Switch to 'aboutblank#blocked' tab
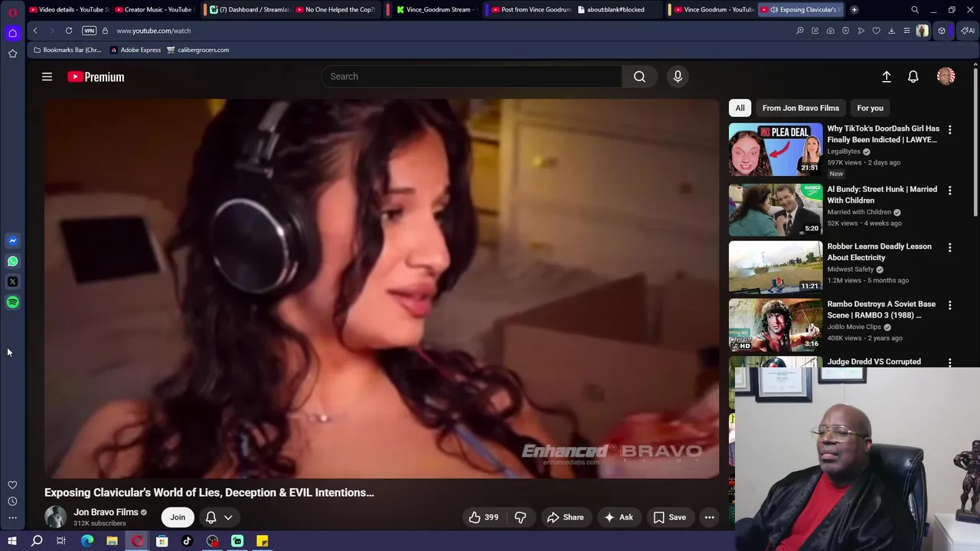This screenshot has height=551, width=980. coord(616,10)
